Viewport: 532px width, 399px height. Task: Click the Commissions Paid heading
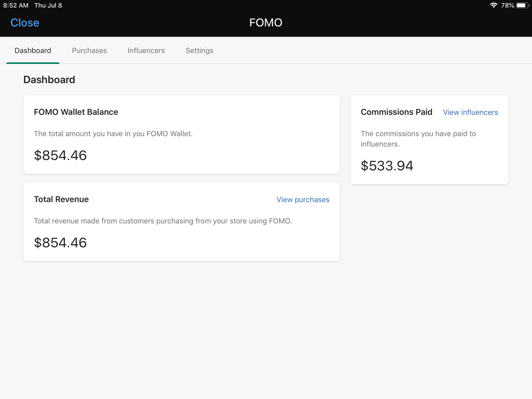click(x=396, y=112)
